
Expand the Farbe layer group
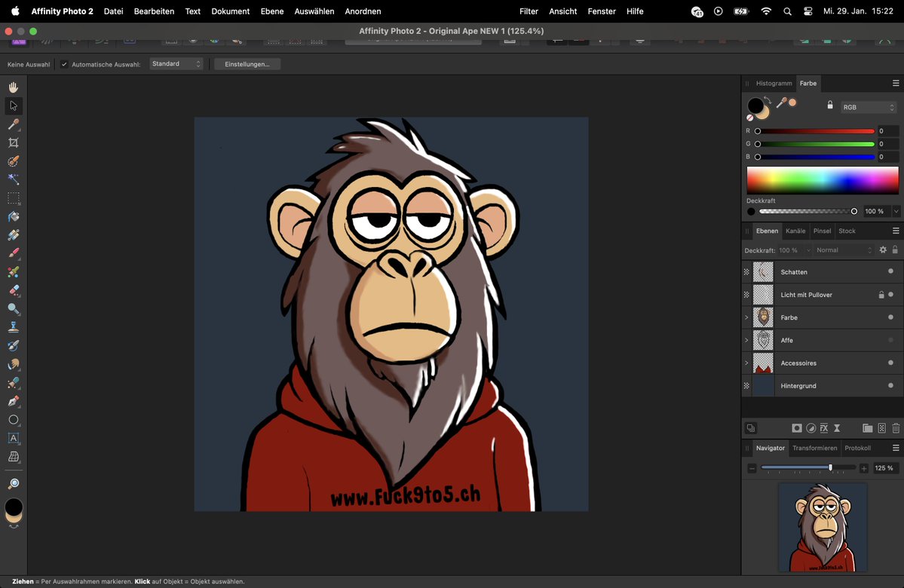click(x=746, y=317)
